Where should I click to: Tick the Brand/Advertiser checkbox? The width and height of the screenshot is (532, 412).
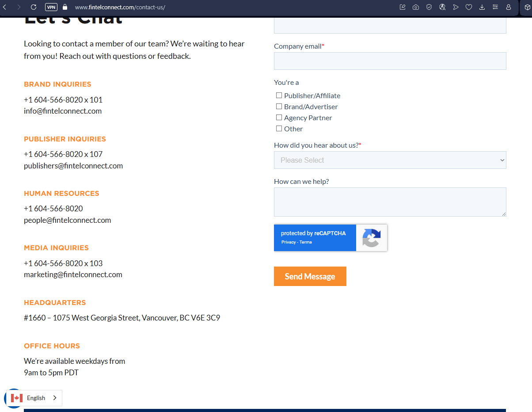[x=279, y=107]
